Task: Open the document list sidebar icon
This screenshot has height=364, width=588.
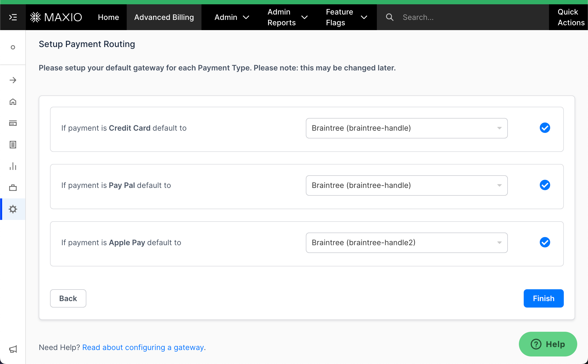Action: point(13,145)
